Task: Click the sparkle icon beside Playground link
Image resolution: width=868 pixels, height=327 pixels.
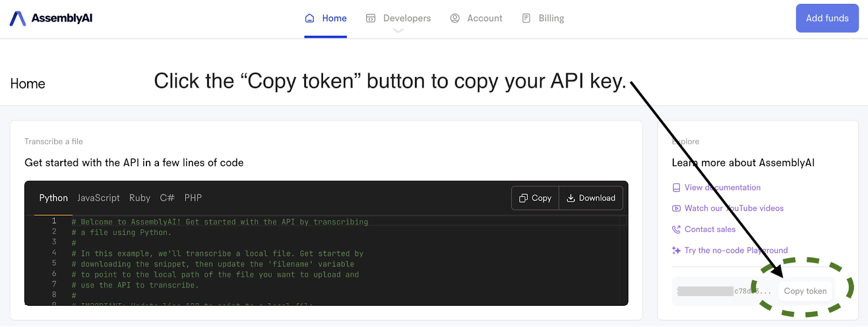Action: [676, 250]
